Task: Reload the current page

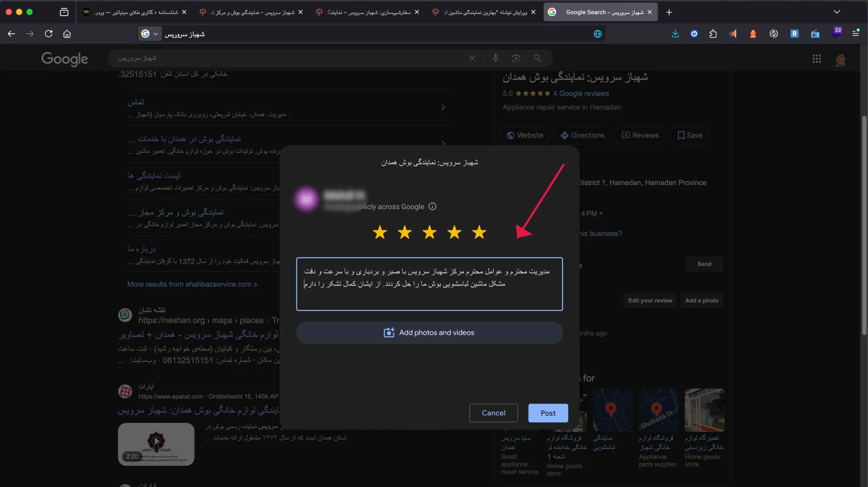Action: (x=48, y=34)
